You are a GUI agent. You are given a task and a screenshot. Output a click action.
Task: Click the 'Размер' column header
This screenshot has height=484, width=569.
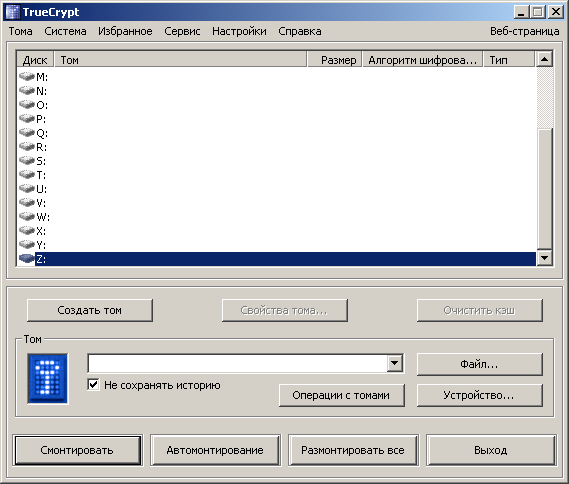[x=335, y=60]
